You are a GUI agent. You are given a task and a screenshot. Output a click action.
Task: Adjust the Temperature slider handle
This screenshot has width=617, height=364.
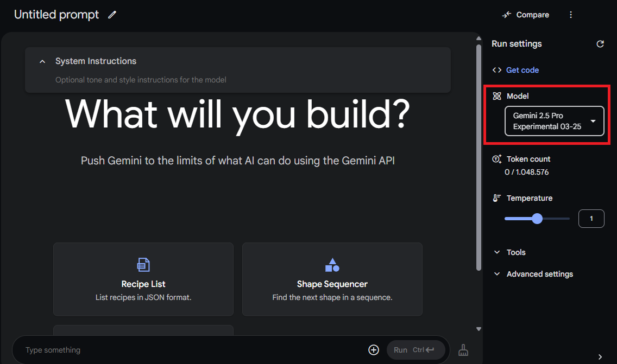[537, 219]
